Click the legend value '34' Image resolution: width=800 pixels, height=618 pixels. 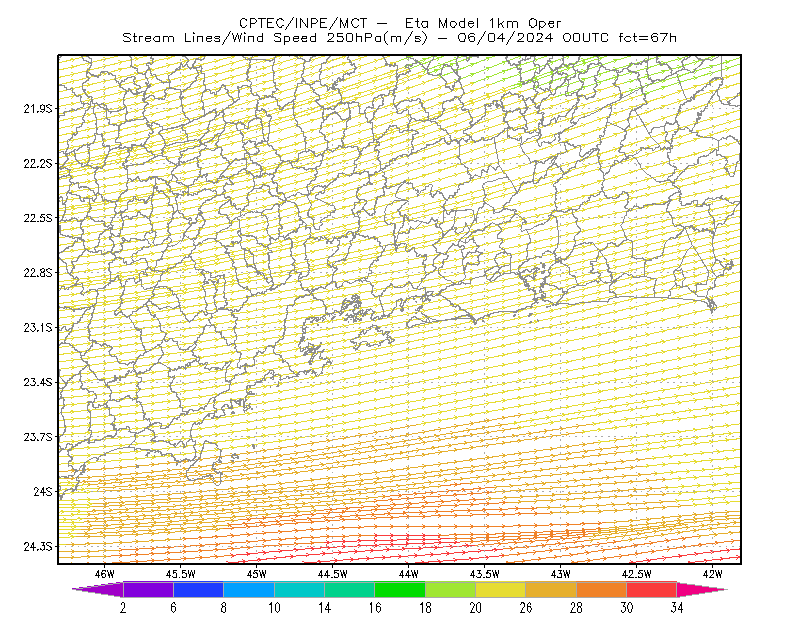coord(677,607)
